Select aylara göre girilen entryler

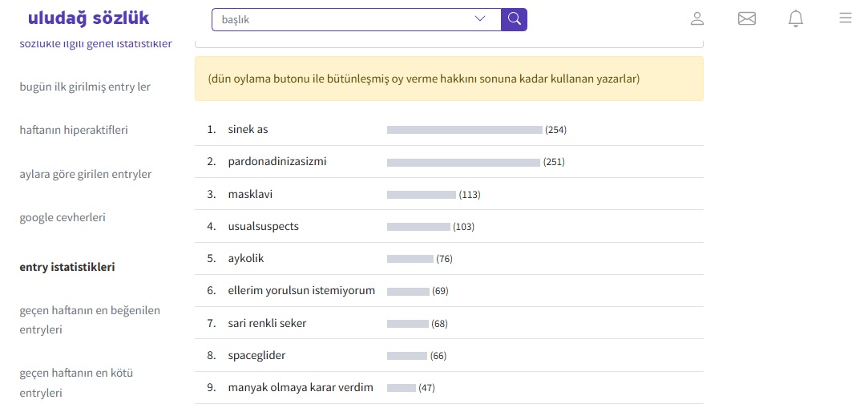click(x=85, y=174)
